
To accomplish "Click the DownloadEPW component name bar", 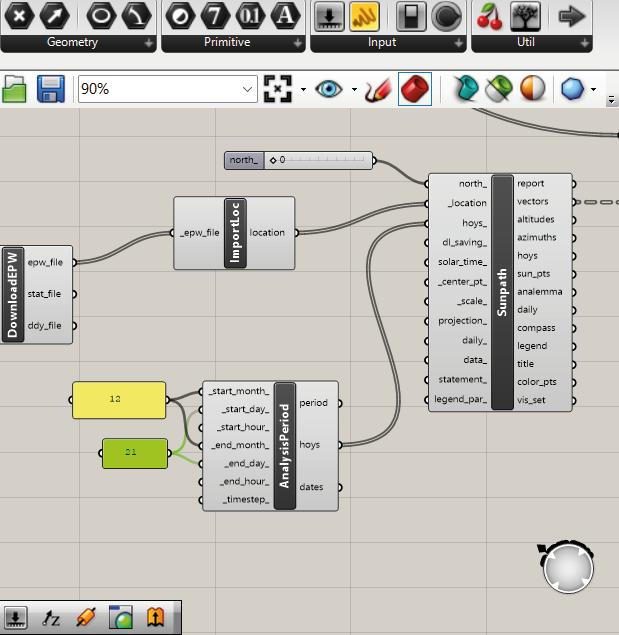I will pos(13,295).
